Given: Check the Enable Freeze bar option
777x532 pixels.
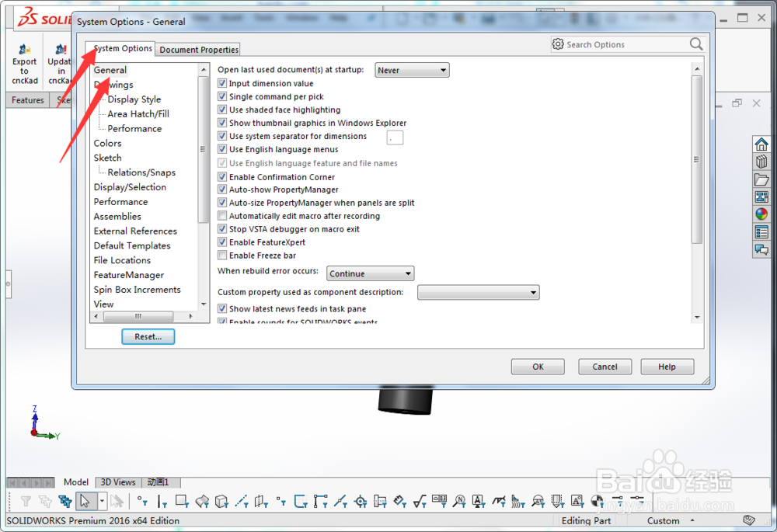Looking at the screenshot, I should 222,256.
